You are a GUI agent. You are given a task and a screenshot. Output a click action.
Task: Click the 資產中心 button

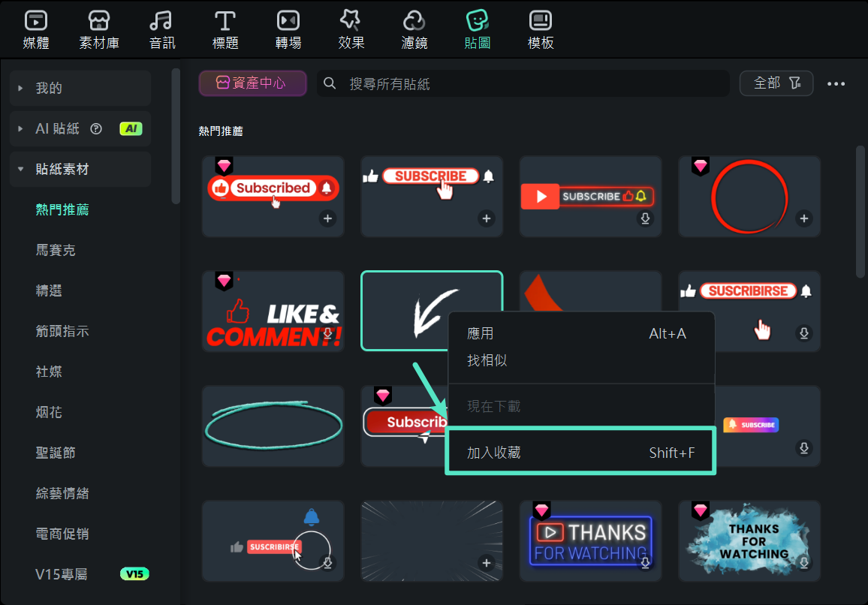click(252, 83)
